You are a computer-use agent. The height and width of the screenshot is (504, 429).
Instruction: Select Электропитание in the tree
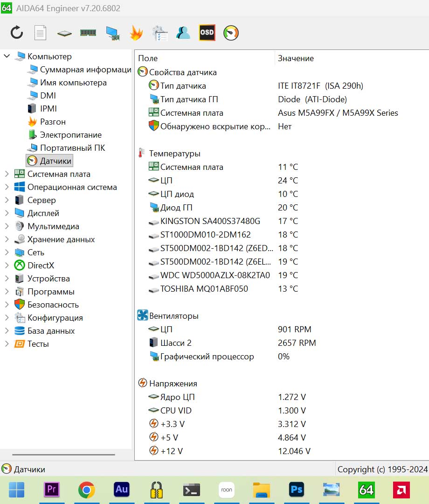tap(64, 135)
